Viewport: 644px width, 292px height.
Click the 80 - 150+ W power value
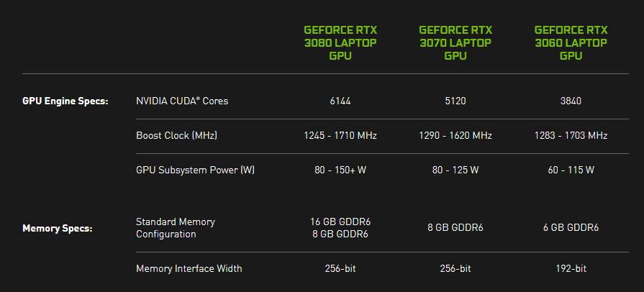coord(340,170)
